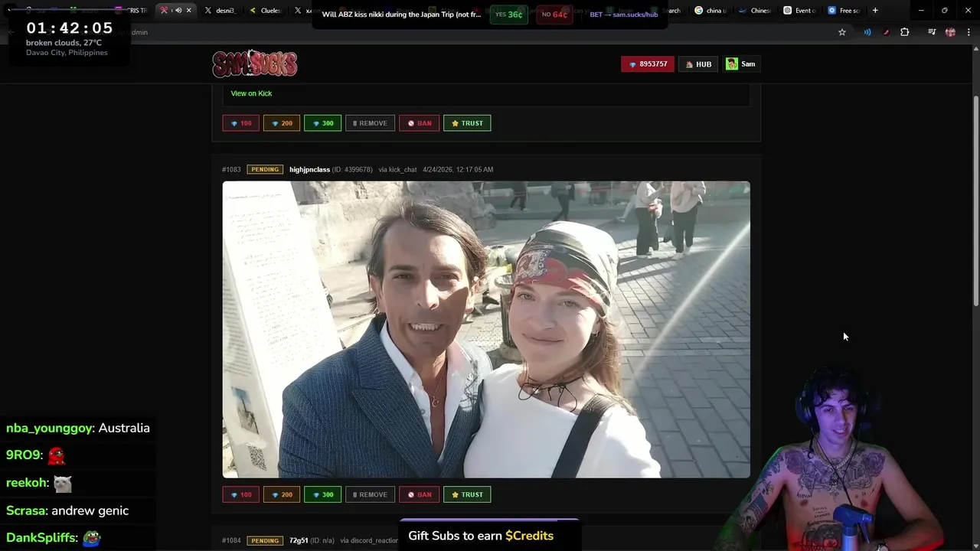The image size is (980, 551).
Task: Mute the active tab's audio icon
Action: coord(178,11)
